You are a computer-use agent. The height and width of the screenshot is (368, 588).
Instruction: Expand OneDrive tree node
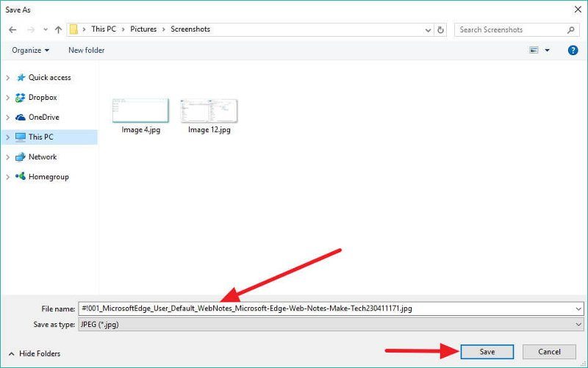pos(7,118)
